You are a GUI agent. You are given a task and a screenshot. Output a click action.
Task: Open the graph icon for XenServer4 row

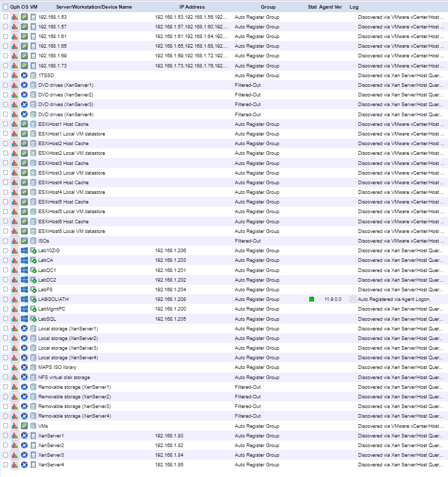15,465
